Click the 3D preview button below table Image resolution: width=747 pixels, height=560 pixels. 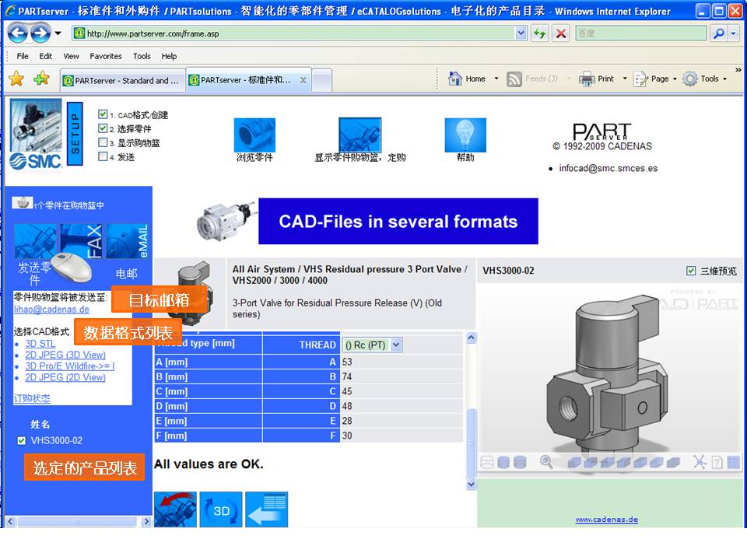[221, 509]
